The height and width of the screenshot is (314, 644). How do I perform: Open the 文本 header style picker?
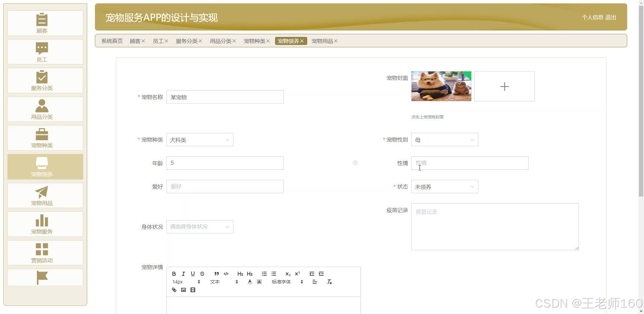pos(224,282)
